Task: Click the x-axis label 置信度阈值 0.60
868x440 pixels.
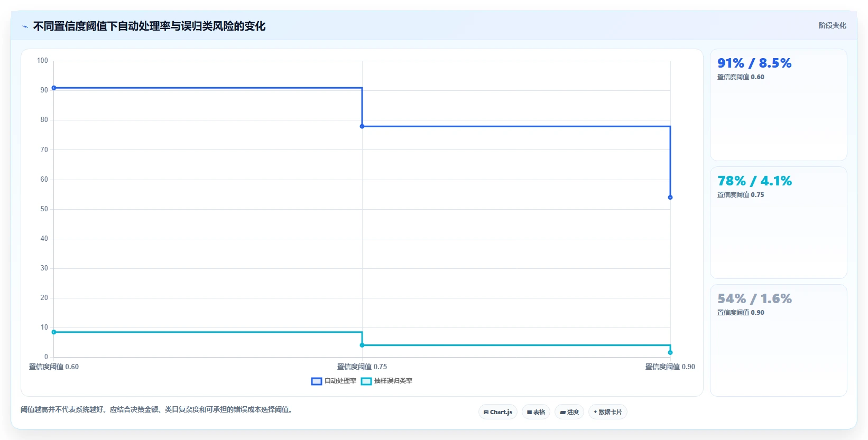Action: click(x=54, y=367)
